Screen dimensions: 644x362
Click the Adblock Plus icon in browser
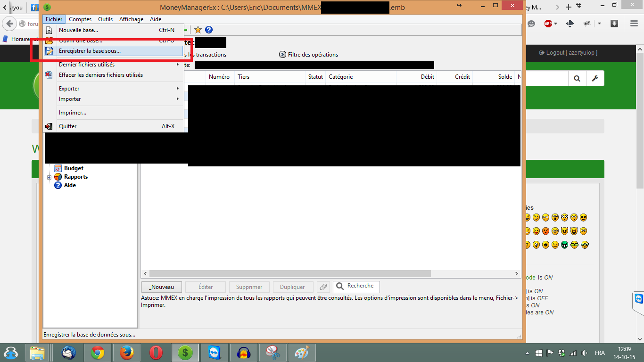click(x=548, y=24)
